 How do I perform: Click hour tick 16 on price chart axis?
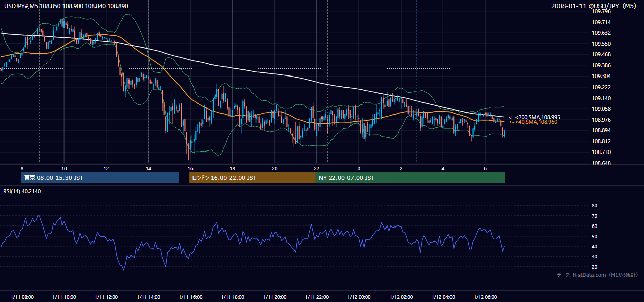tap(190, 168)
